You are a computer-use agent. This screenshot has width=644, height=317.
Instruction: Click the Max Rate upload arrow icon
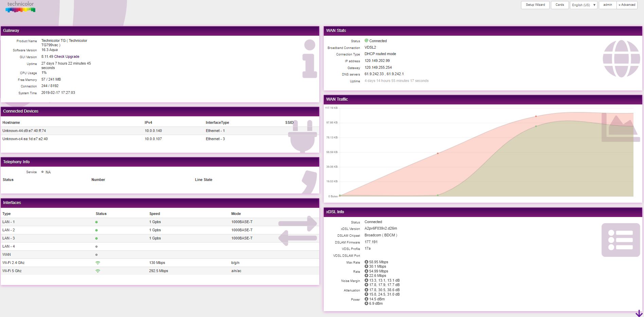[x=366, y=266]
